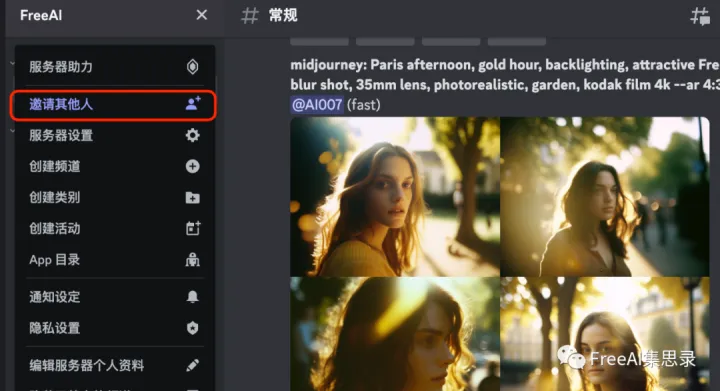
Task: Click the create category folder icon
Action: pos(192,197)
